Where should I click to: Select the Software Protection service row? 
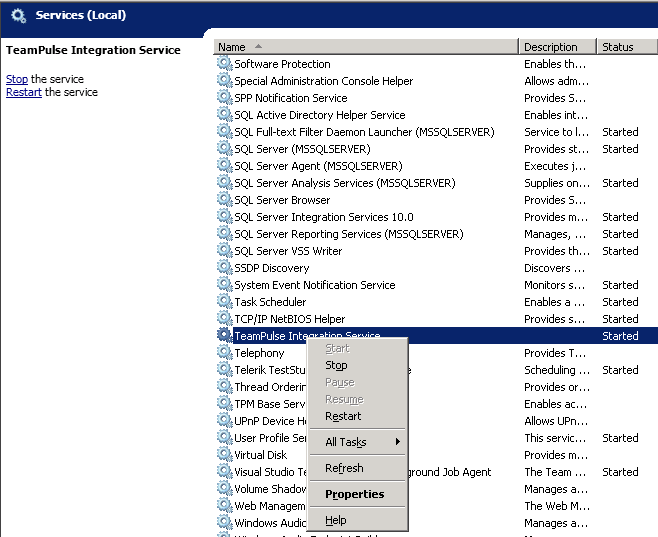pyautogui.click(x=436, y=64)
